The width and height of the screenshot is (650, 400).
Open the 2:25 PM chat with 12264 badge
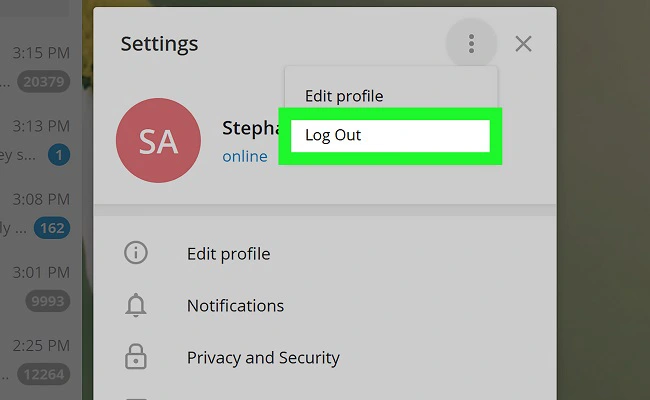tap(41, 360)
